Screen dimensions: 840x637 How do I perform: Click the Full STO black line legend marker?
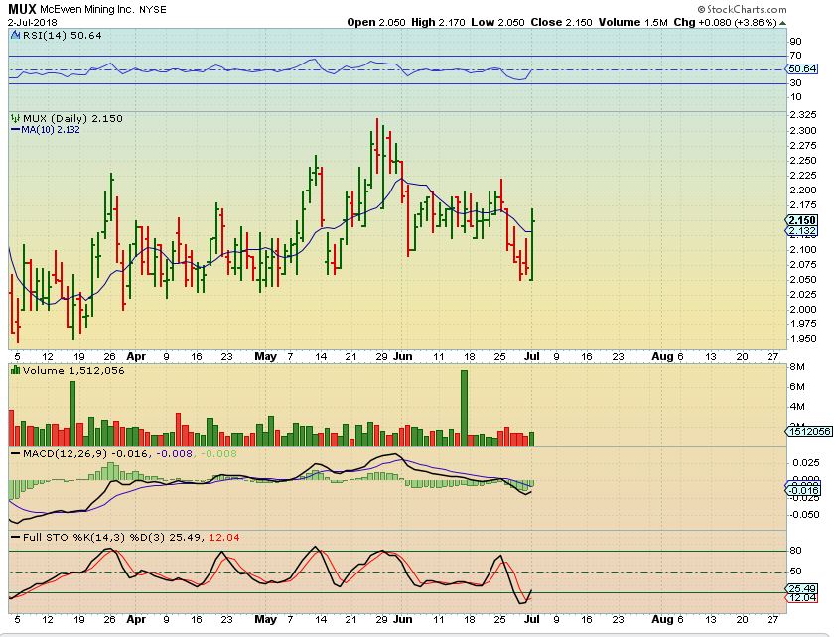coord(13,537)
